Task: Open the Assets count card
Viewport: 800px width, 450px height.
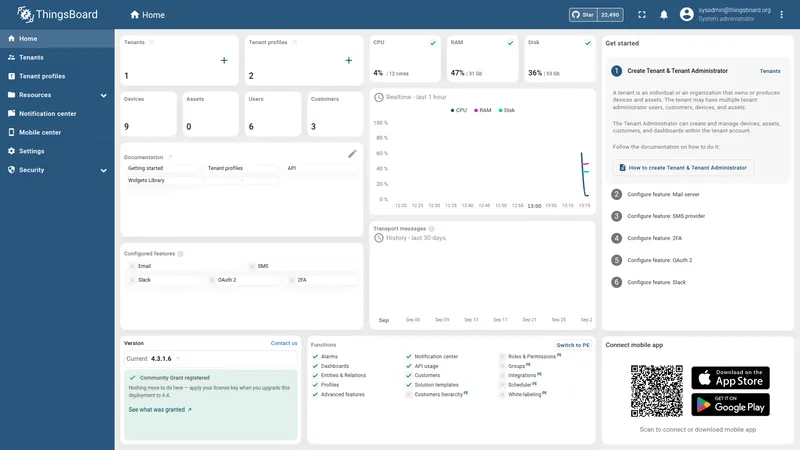Action: 211,114
